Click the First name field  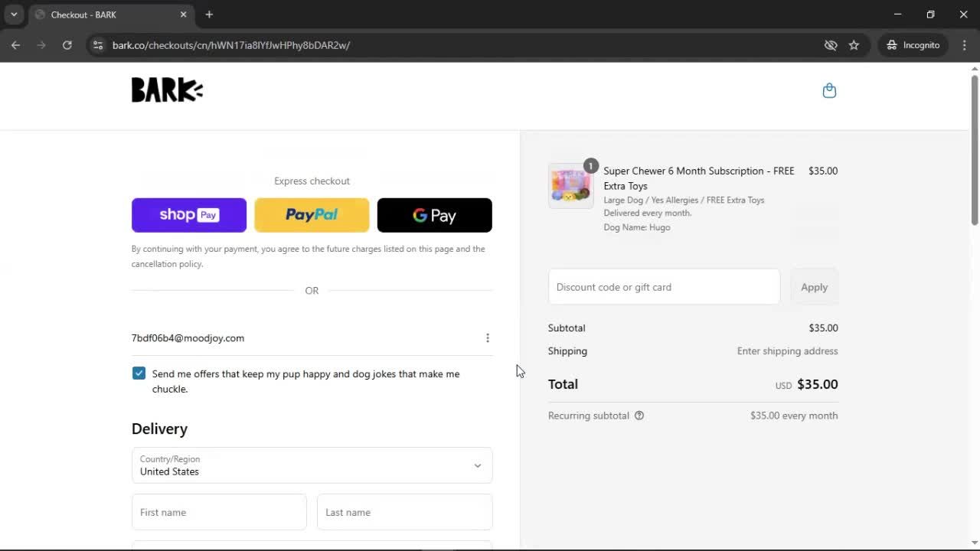click(x=219, y=512)
